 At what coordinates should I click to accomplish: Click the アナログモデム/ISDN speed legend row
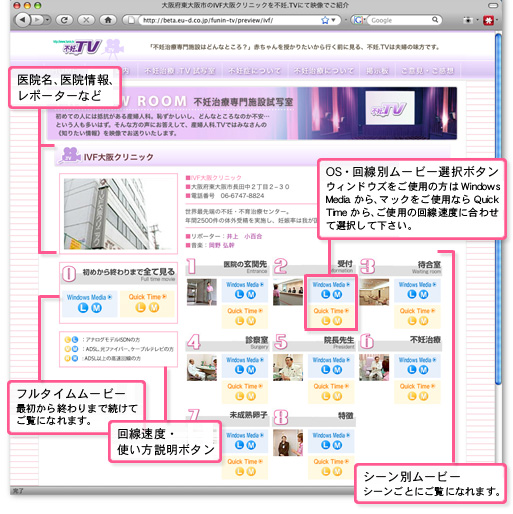click(x=102, y=340)
